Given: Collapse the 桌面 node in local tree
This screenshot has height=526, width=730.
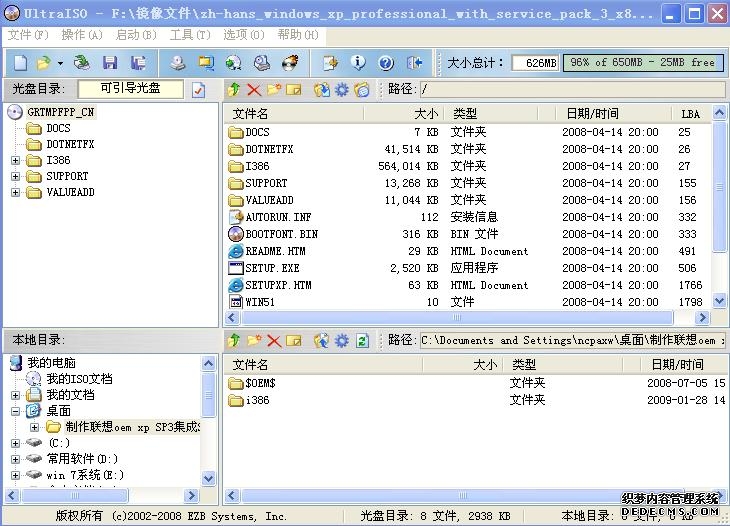Looking at the screenshot, I should (15, 411).
